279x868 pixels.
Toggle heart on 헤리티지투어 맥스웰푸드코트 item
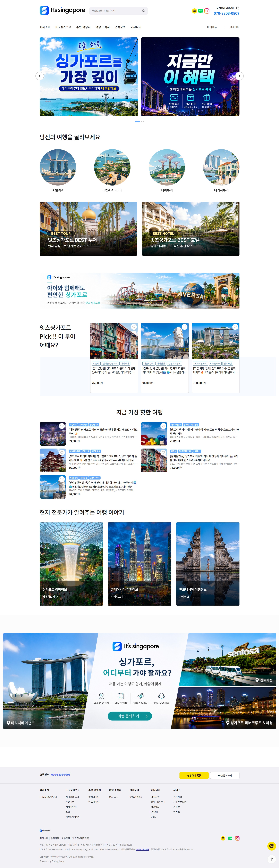[62, 452]
